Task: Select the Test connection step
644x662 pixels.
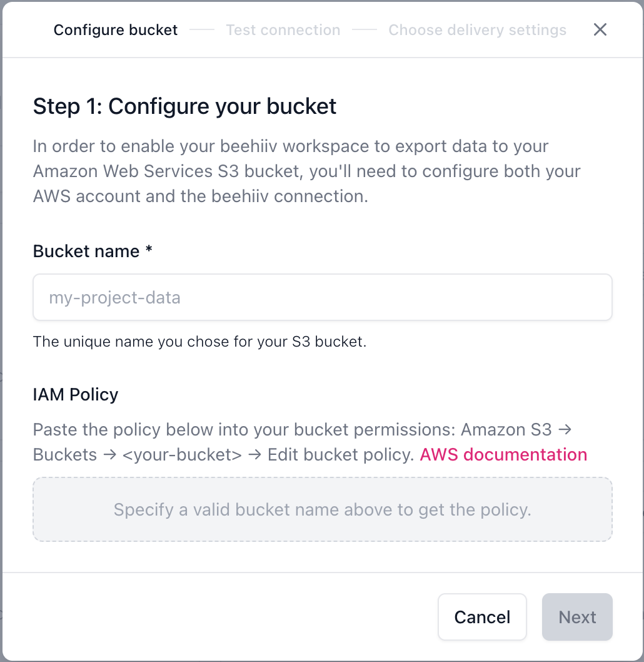Action: pos(283,30)
